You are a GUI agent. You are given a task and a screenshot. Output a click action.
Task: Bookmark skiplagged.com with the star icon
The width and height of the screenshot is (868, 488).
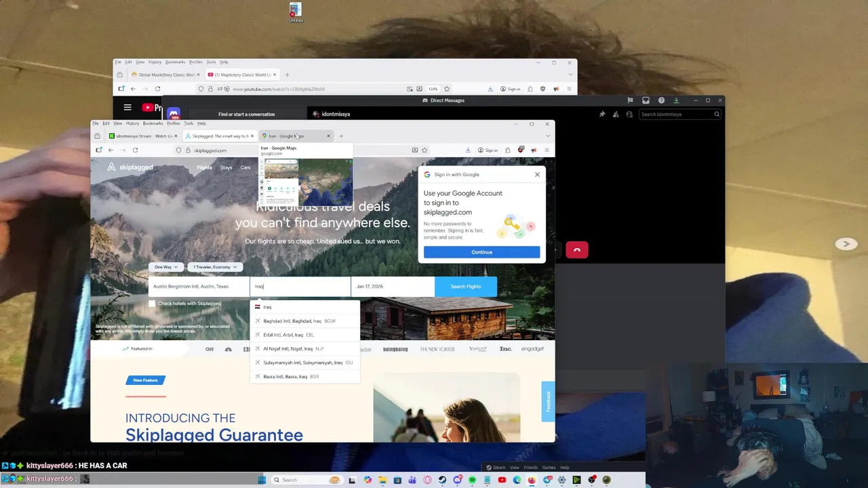coord(425,150)
